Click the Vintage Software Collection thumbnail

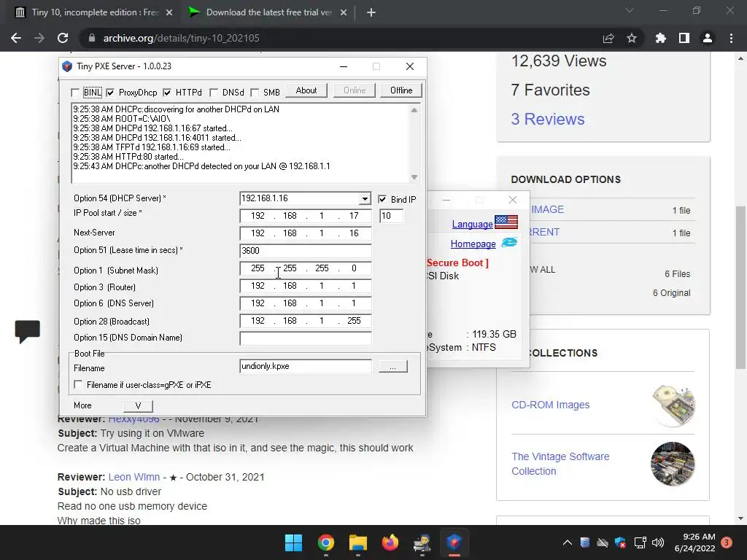(673, 464)
